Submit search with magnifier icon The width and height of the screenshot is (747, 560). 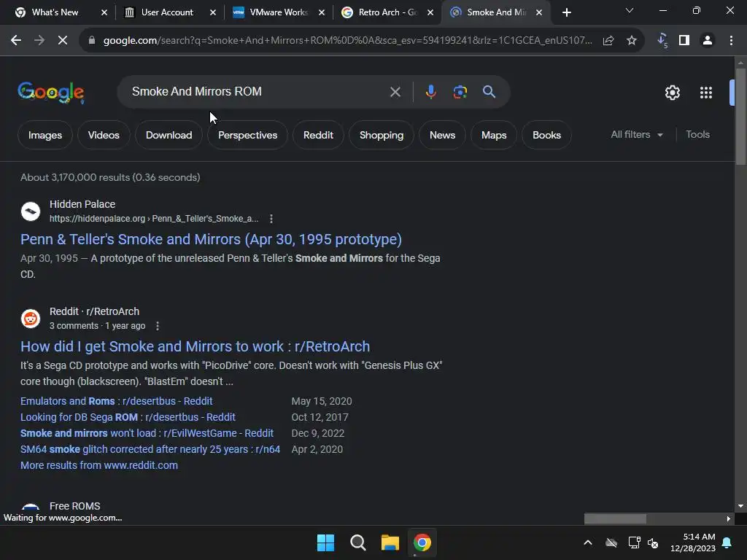click(x=489, y=91)
